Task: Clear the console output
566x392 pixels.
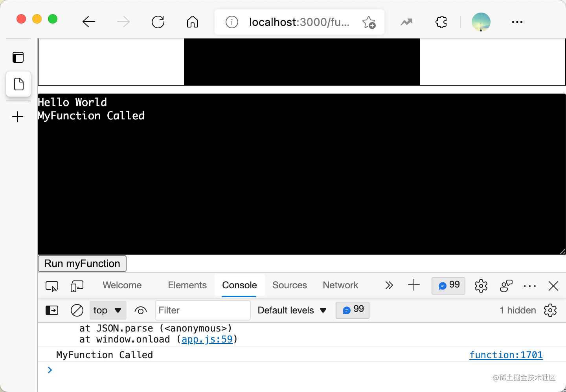Action: 77,310
